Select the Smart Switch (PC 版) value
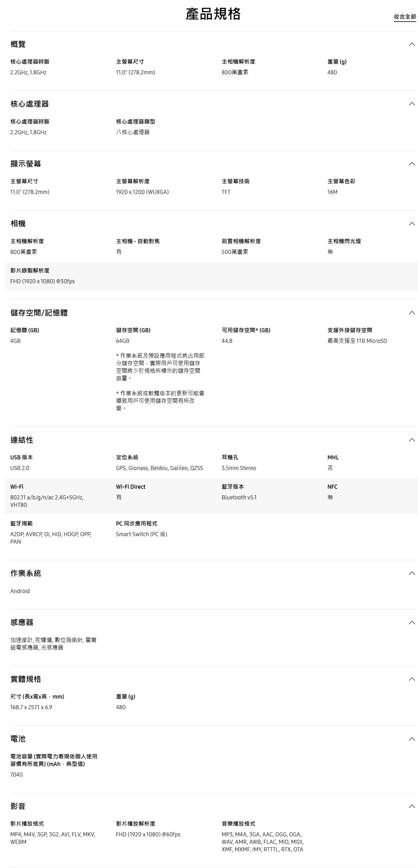Viewport: 418px width, 868px height. tap(142, 534)
